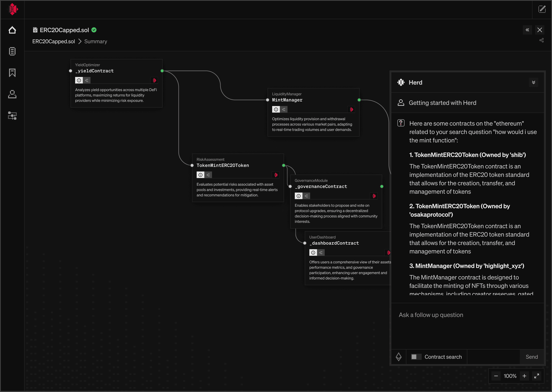This screenshot has width=552, height=392.
Task: Click the Home icon in sidebar
Action: [x=12, y=30]
